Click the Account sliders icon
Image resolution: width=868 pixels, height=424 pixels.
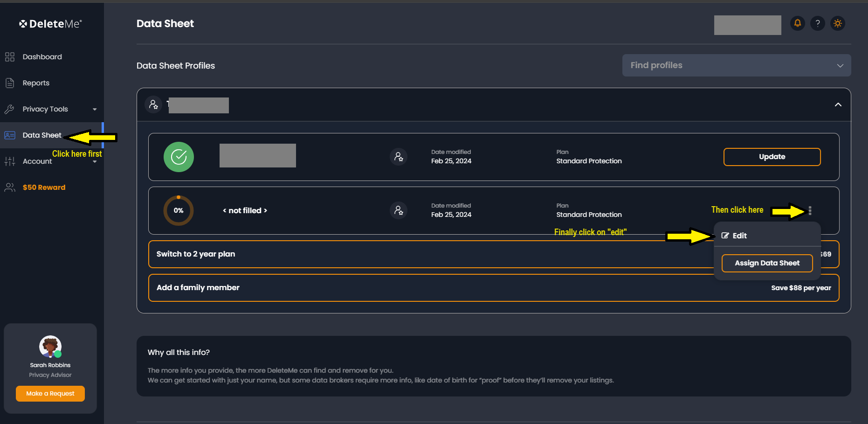[x=10, y=161]
